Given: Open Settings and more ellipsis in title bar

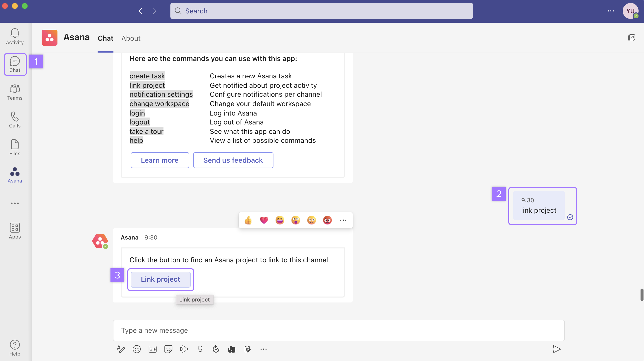Looking at the screenshot, I should point(611,11).
